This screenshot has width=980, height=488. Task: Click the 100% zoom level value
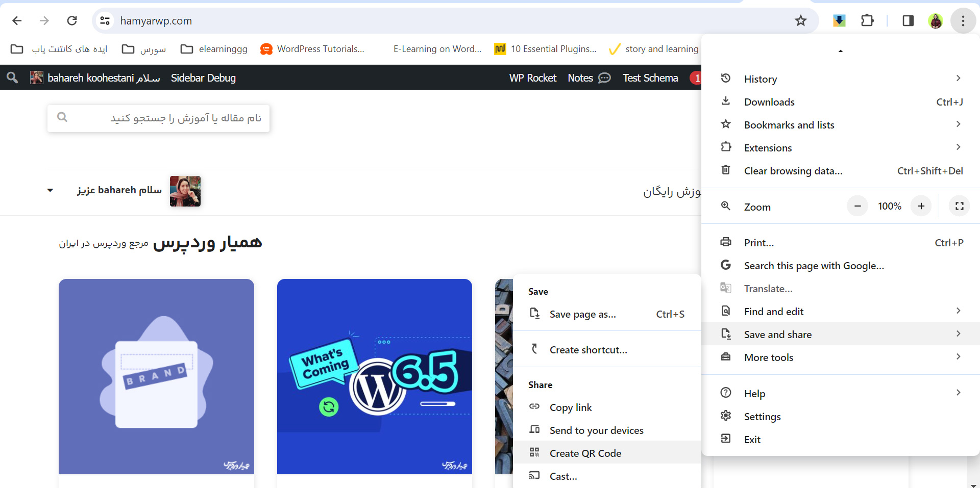click(890, 206)
